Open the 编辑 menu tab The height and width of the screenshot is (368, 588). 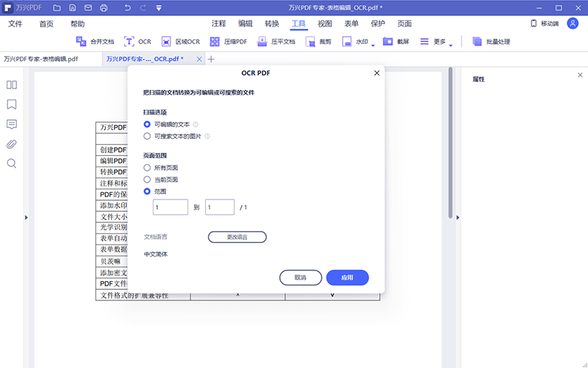(245, 24)
